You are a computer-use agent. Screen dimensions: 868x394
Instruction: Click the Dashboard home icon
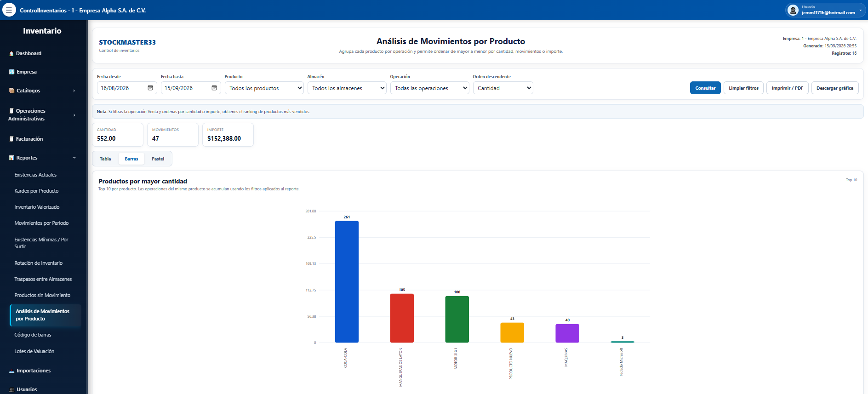(11, 54)
